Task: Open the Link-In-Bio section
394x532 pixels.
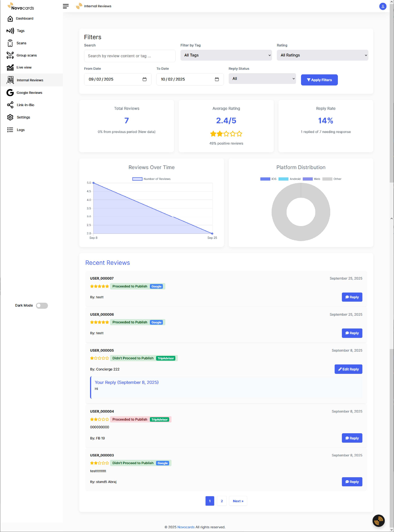Action: [25, 105]
